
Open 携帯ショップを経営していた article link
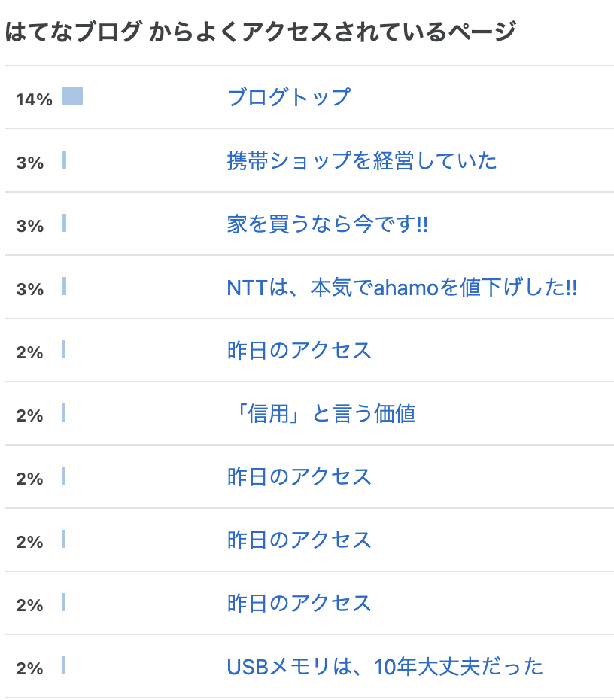click(362, 161)
